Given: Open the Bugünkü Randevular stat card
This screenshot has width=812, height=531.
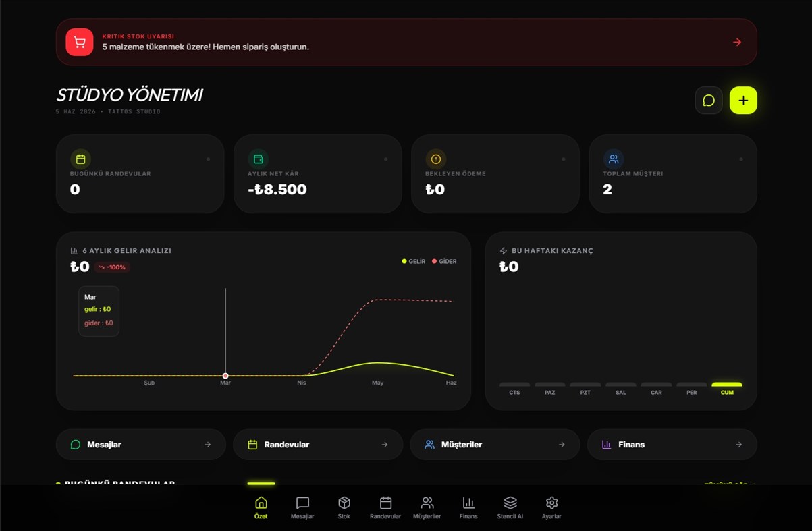Looking at the screenshot, I should 140,174.
